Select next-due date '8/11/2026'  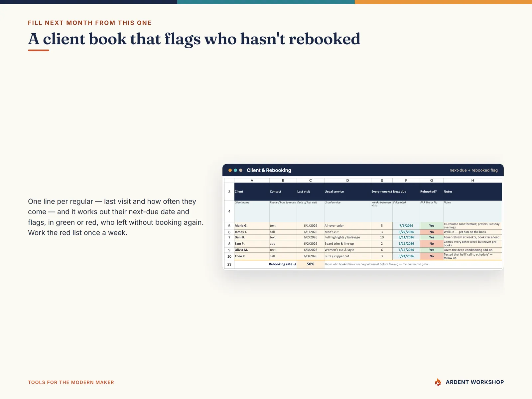pyautogui.click(x=406, y=237)
